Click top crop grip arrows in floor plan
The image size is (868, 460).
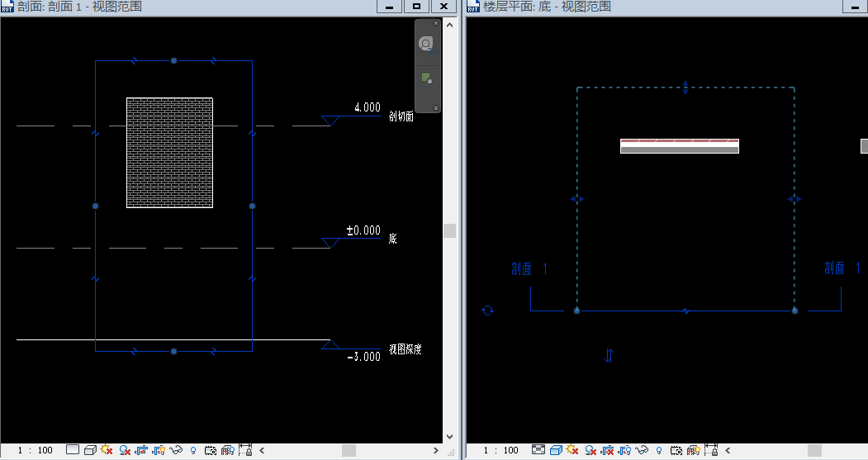[685, 88]
